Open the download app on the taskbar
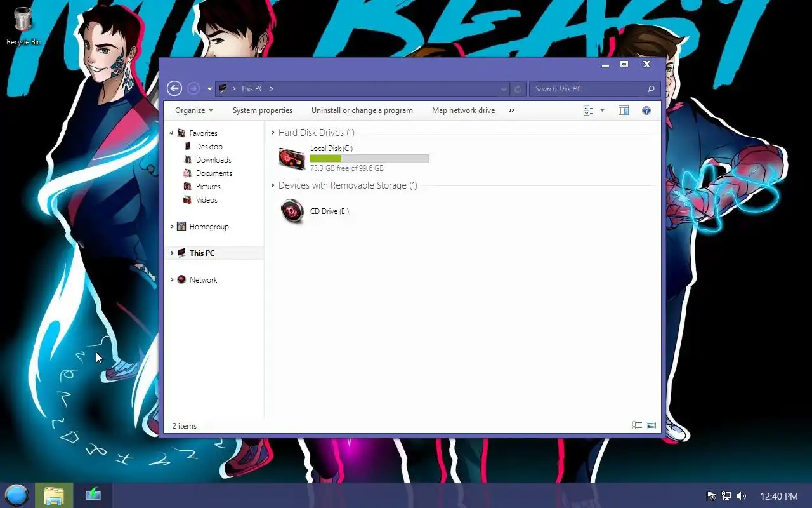 [x=93, y=494]
